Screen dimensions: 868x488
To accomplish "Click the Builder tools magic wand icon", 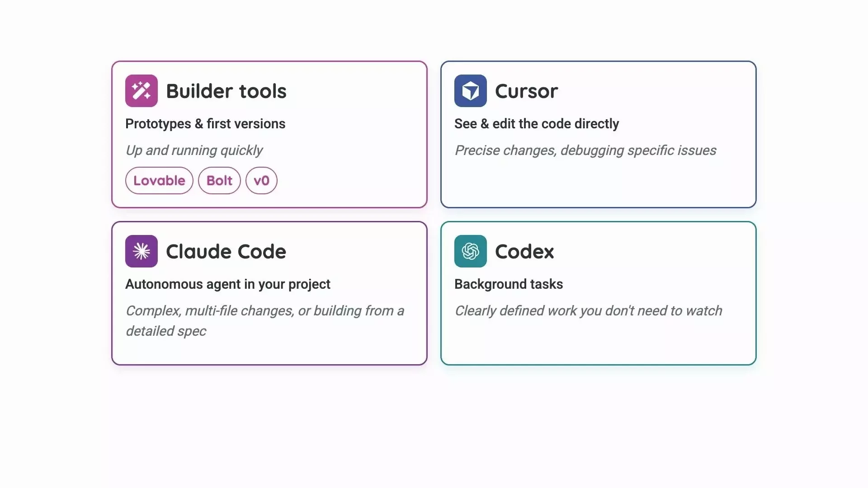I will coord(142,91).
